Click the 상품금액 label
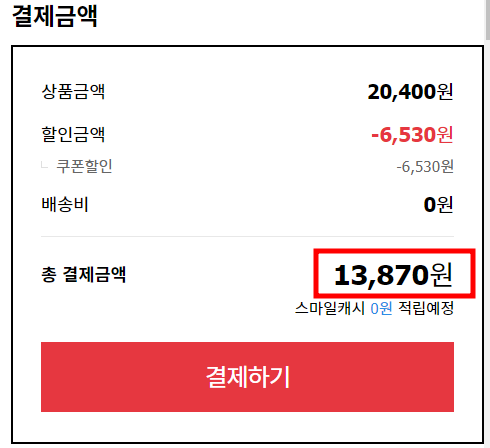 coord(73,91)
